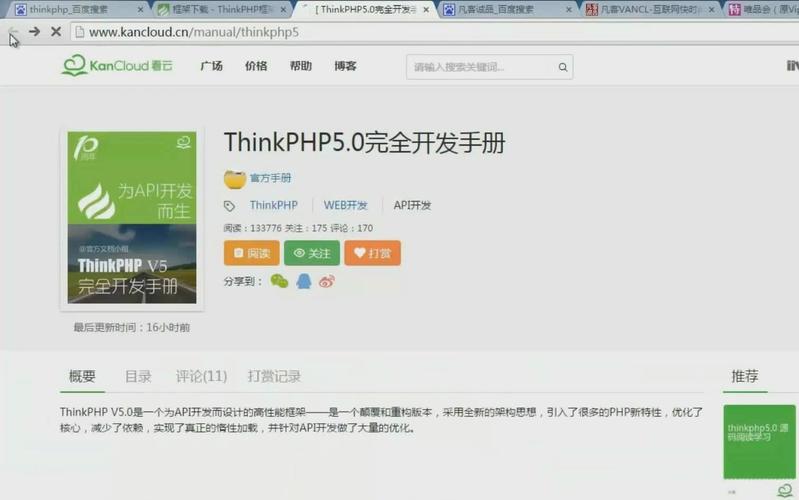Click the orange 打赏 button
This screenshot has width=799, height=500.
point(372,253)
